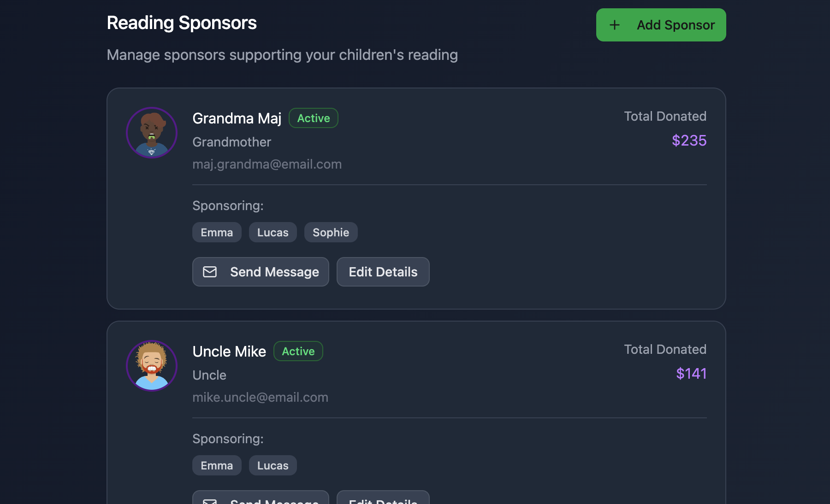This screenshot has width=830, height=504.
Task: Click Grandma Maj's Active status badge
Action: point(314,118)
